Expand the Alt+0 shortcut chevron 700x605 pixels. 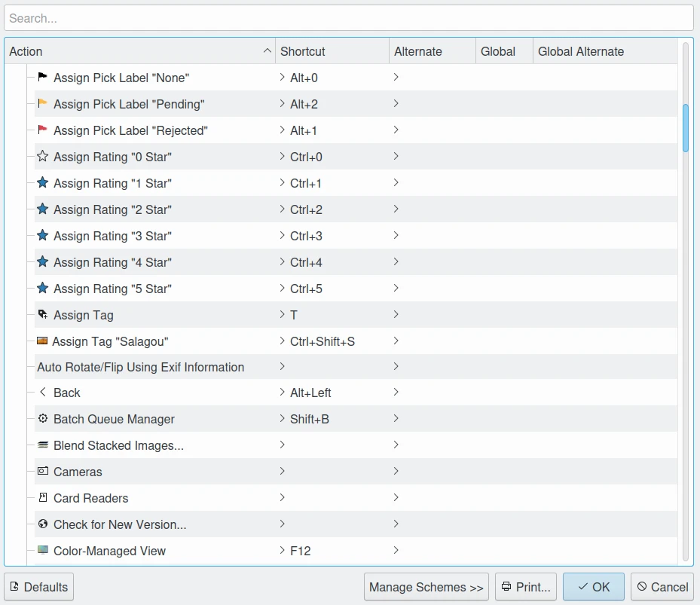(x=282, y=77)
